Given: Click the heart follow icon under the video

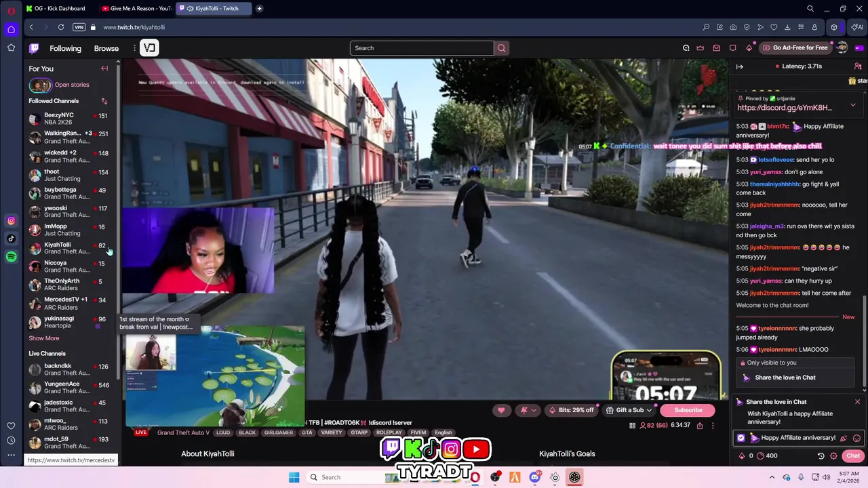Looking at the screenshot, I should point(501,410).
